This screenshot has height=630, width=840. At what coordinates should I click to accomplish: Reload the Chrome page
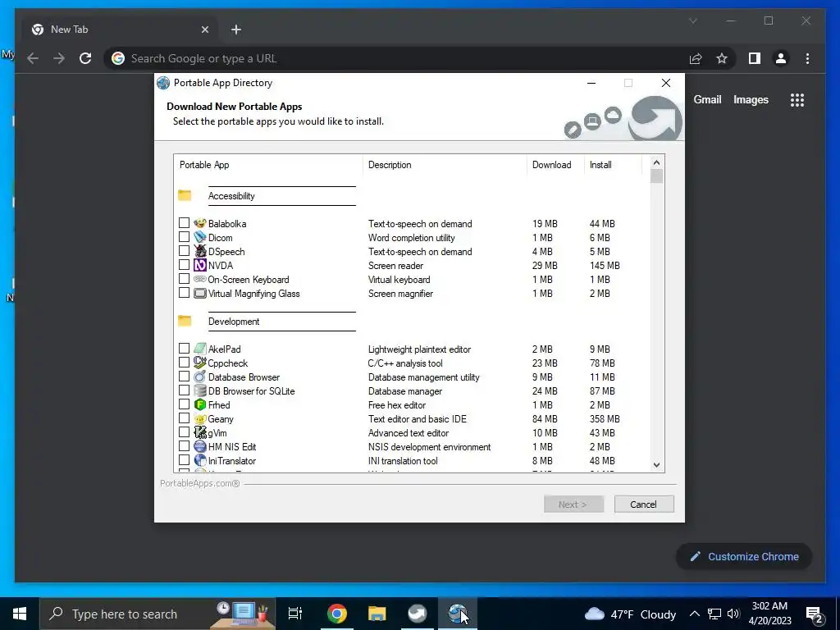pos(85,58)
